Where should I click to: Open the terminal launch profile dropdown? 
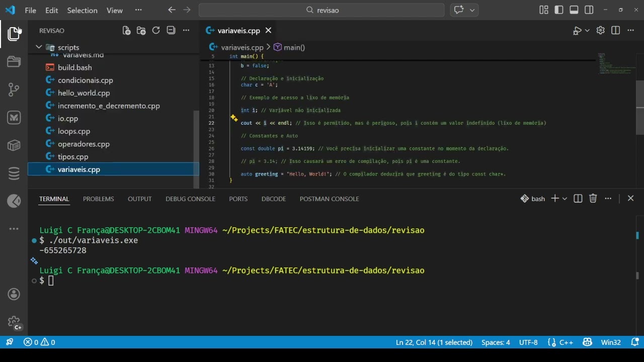(x=565, y=199)
